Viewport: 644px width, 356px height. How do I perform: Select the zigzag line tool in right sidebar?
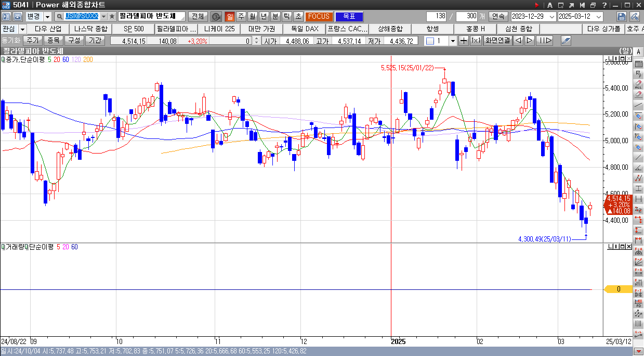pyautogui.click(x=638, y=178)
